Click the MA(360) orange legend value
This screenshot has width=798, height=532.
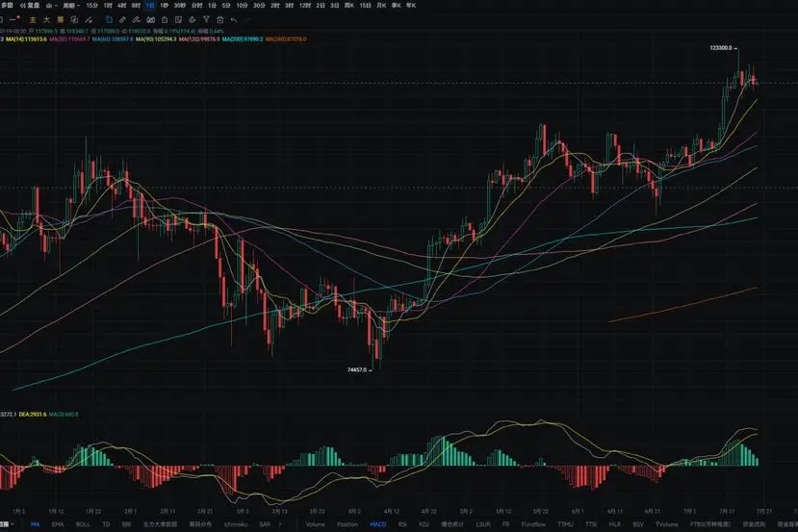[286, 39]
